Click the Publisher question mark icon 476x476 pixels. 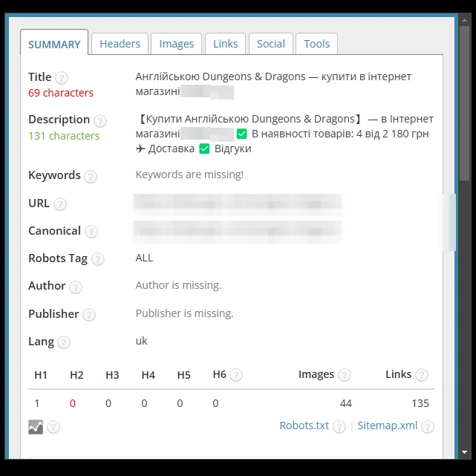point(89,315)
